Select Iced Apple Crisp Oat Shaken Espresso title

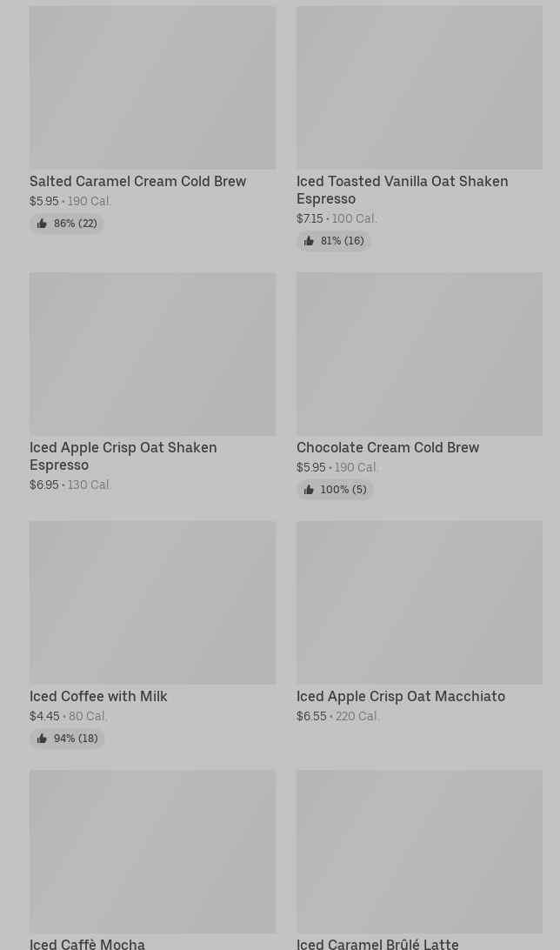[123, 456]
